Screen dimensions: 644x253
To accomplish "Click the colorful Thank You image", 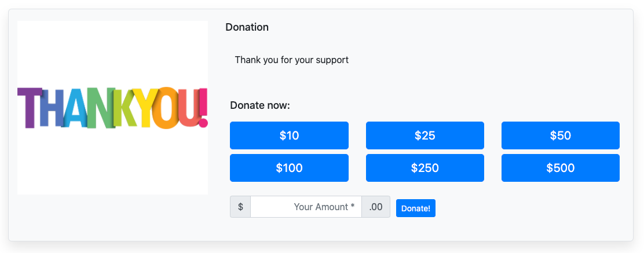I will tap(112, 108).
